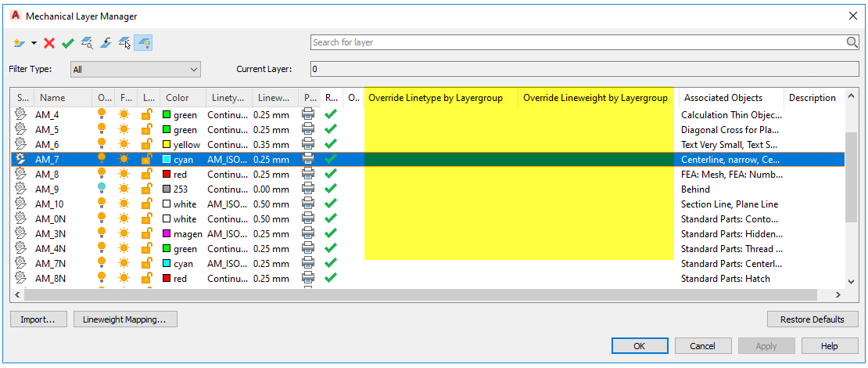
Task: Click the freeze sun icon for AM_8
Action: click(x=124, y=174)
